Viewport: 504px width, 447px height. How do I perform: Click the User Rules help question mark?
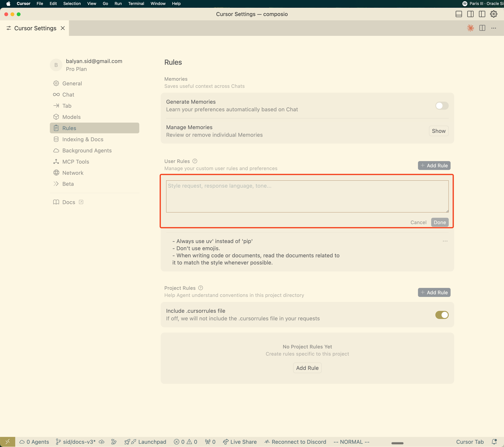(195, 161)
